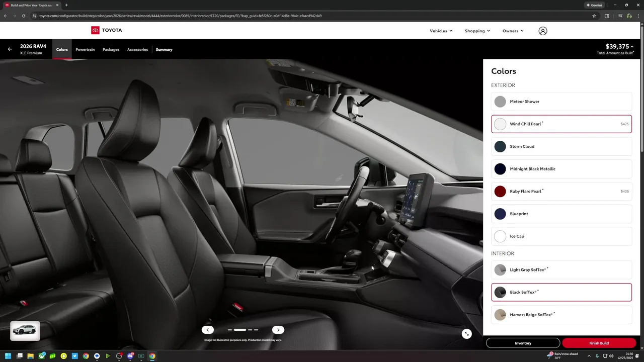Show the next interior image
This screenshot has width=644, height=362.
(278, 330)
